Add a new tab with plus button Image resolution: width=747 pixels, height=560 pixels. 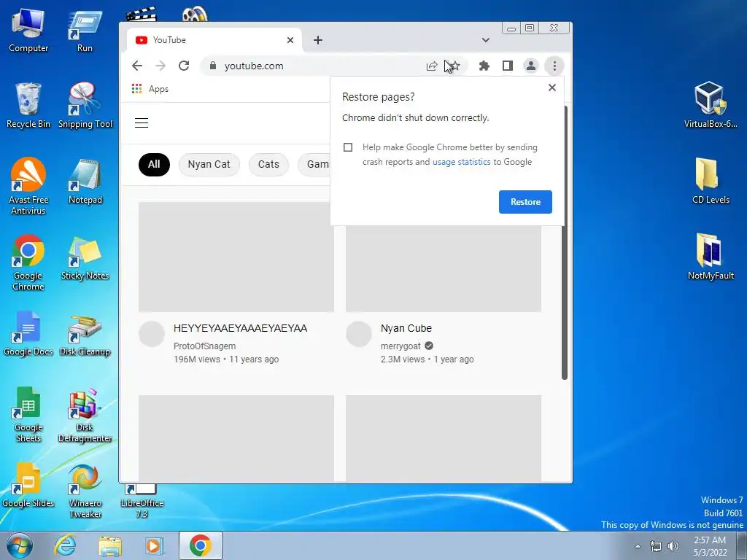[318, 40]
